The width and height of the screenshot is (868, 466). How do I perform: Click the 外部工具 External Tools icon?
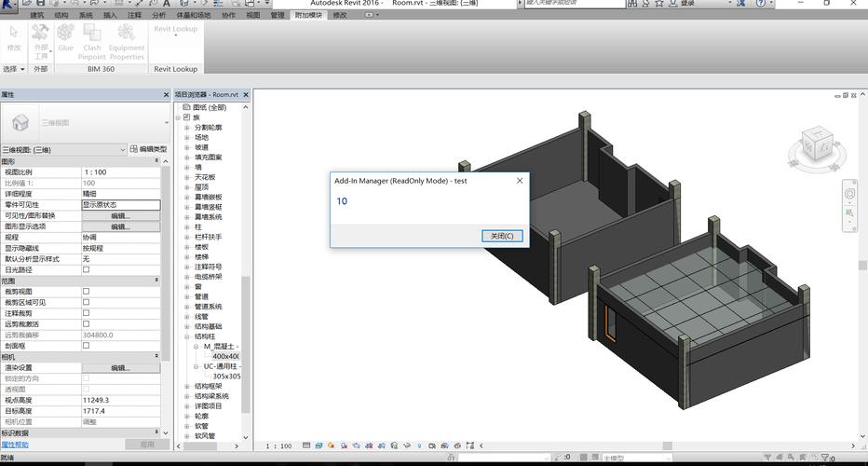pos(40,36)
